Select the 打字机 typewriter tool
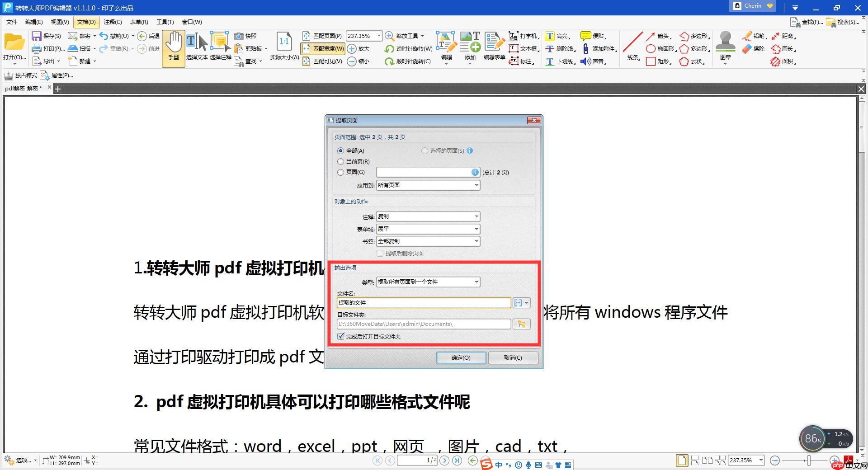 tap(524, 36)
